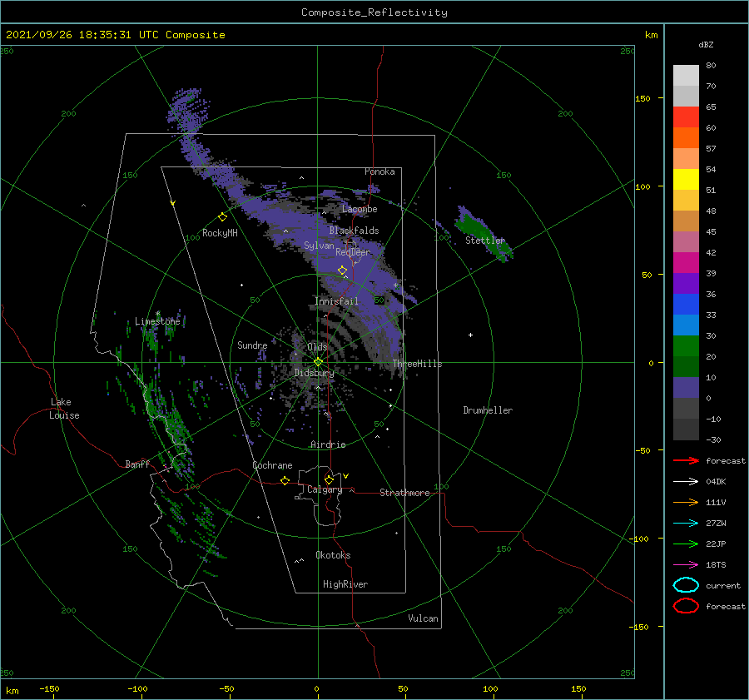This screenshot has width=749, height=700.
Task: Click the light gray 80 dBZ swatch
Action: point(686,76)
